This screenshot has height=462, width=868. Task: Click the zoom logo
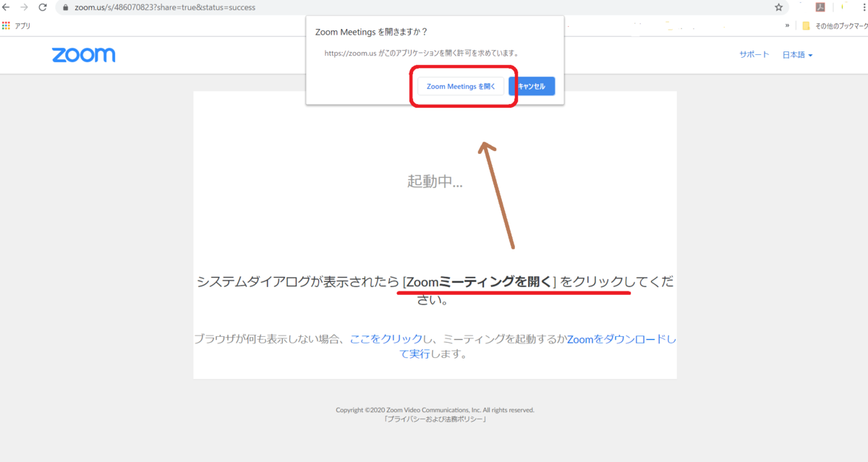(83, 55)
